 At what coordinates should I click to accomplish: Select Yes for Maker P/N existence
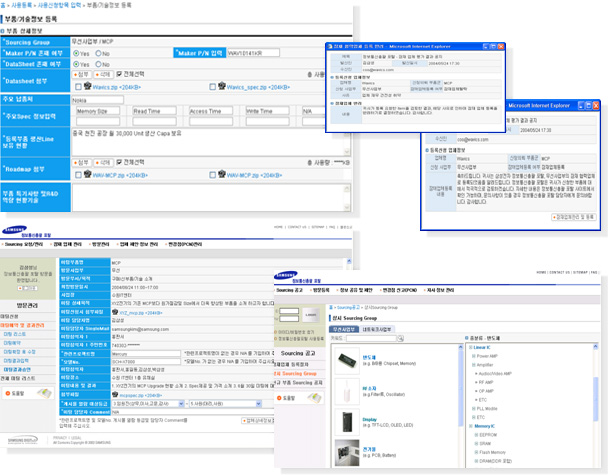[76, 53]
